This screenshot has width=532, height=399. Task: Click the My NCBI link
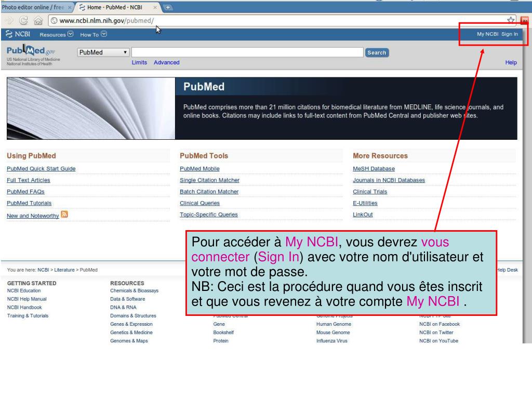click(x=487, y=34)
